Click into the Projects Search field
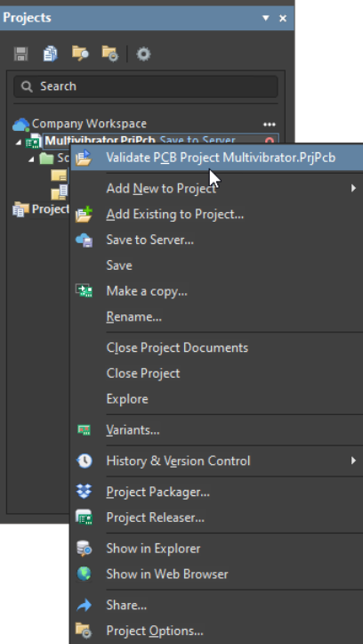This screenshot has height=644, width=363. [146, 86]
